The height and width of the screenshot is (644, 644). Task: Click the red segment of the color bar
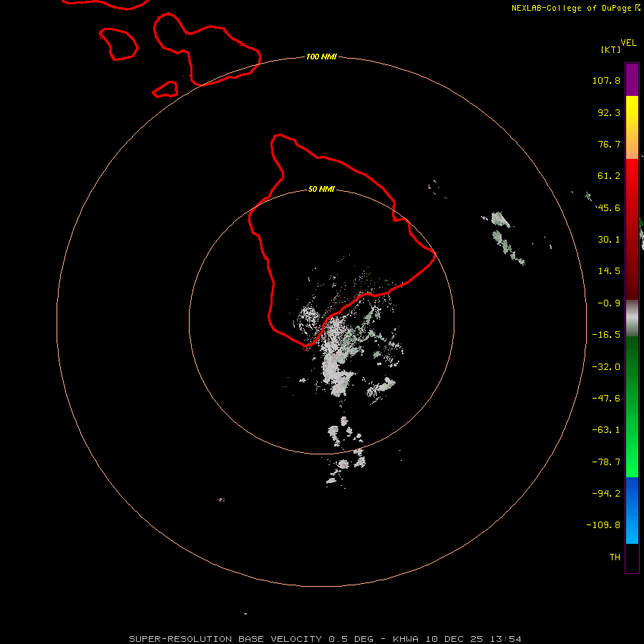(632, 229)
